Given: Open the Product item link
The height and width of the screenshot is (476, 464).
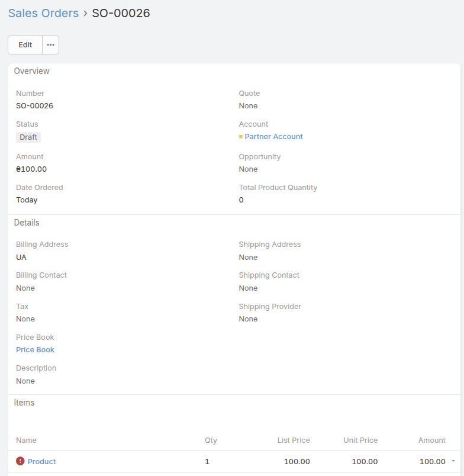Looking at the screenshot, I should (41, 462).
